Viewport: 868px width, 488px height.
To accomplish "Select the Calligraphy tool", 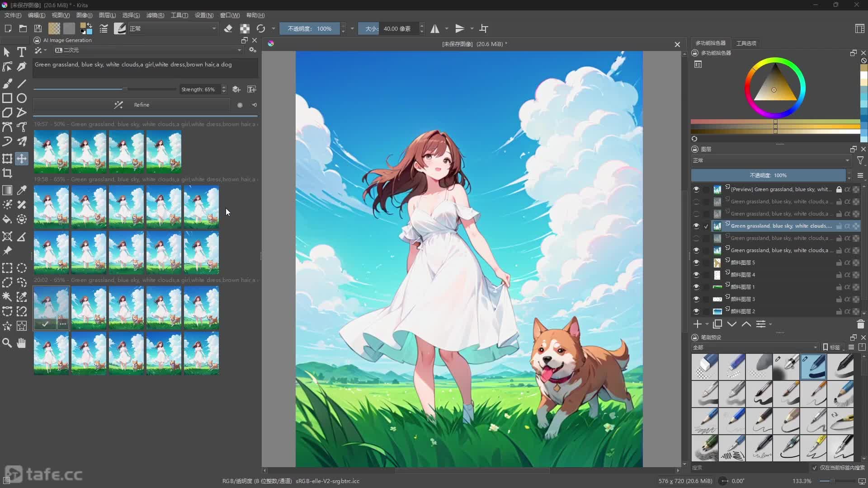I will pyautogui.click(x=21, y=66).
